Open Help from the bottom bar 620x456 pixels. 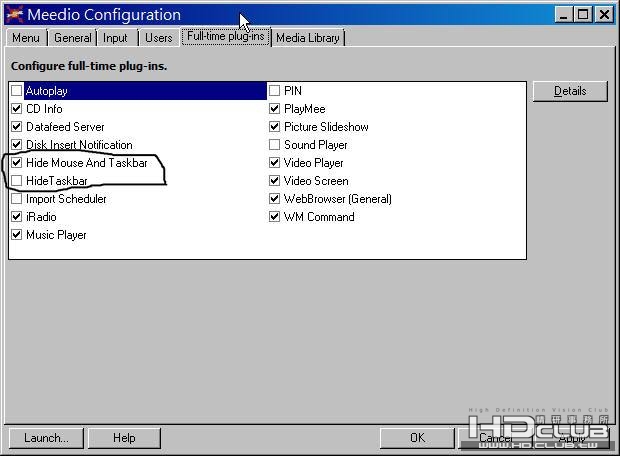point(124,438)
